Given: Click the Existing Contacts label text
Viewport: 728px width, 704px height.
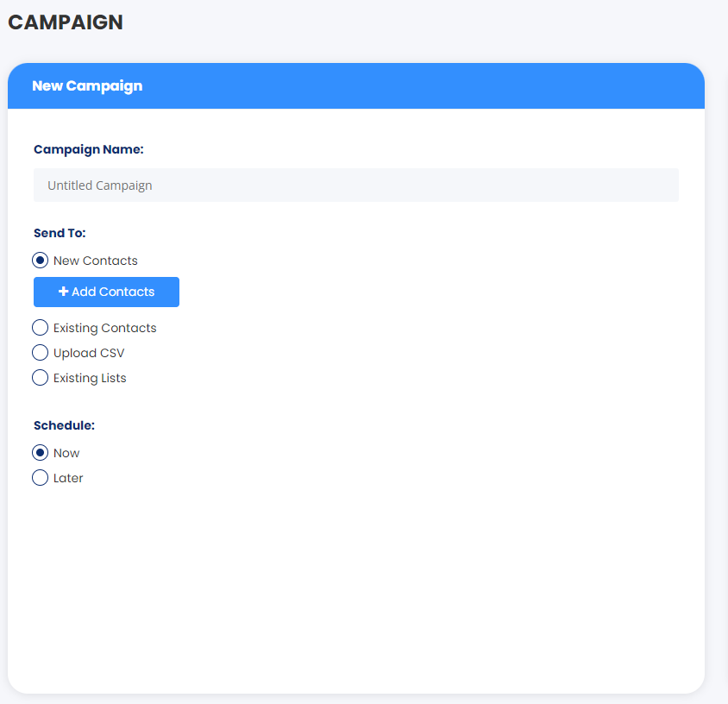Looking at the screenshot, I should tap(105, 328).
